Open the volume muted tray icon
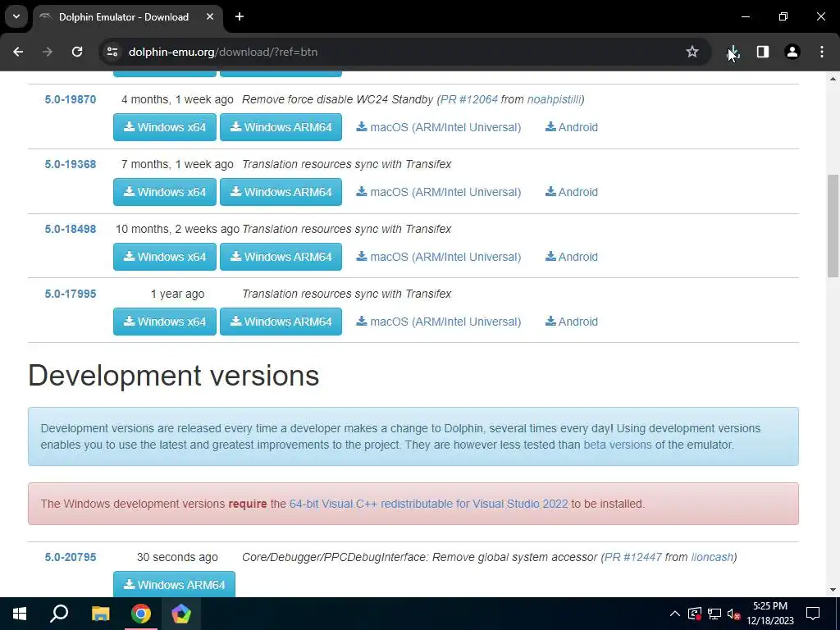The height and width of the screenshot is (630, 840). click(734, 614)
